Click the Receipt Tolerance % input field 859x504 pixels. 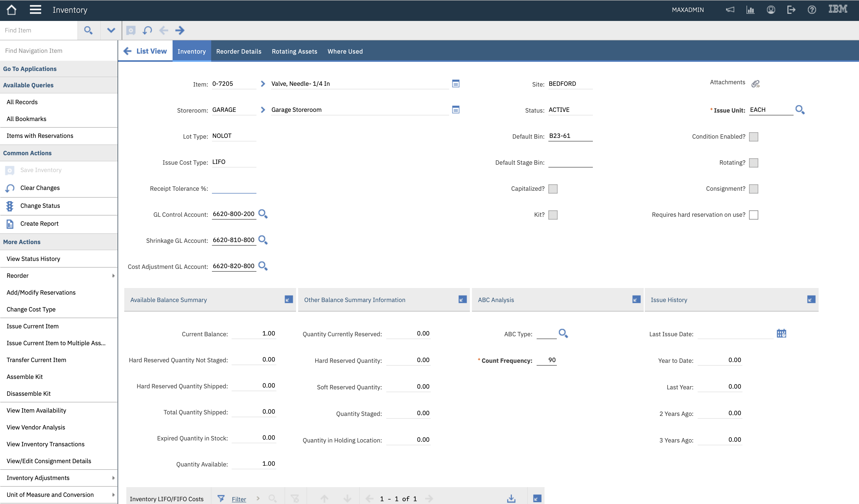[234, 188]
